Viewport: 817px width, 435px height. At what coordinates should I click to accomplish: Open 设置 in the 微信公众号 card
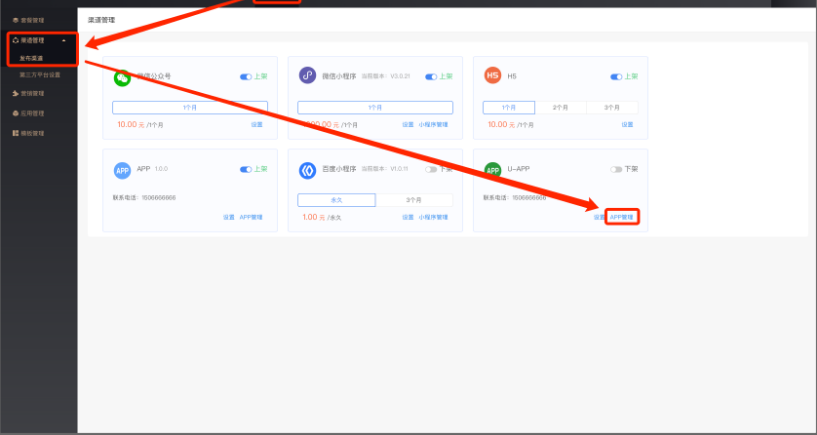[x=257, y=125]
